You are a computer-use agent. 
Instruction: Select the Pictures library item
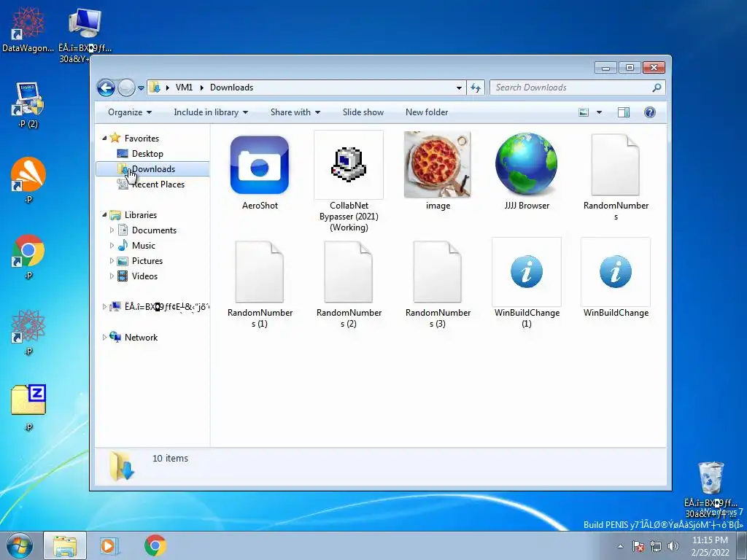point(147,261)
